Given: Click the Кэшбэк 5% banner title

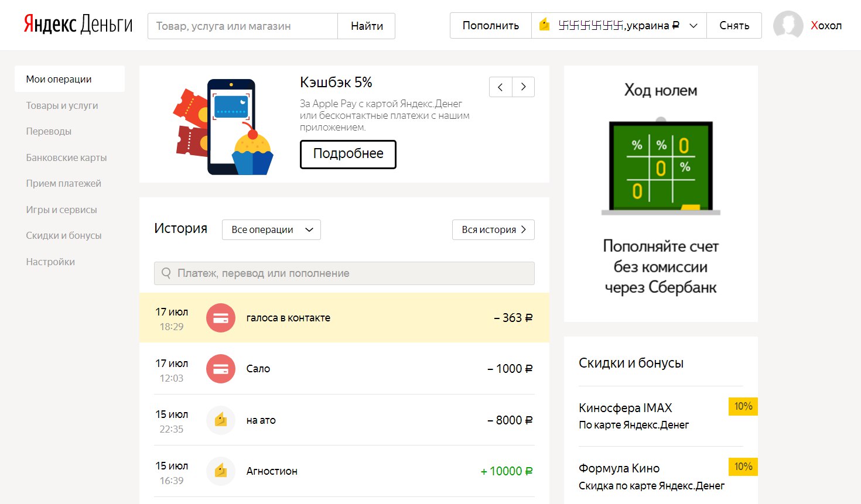Looking at the screenshot, I should 336,83.
